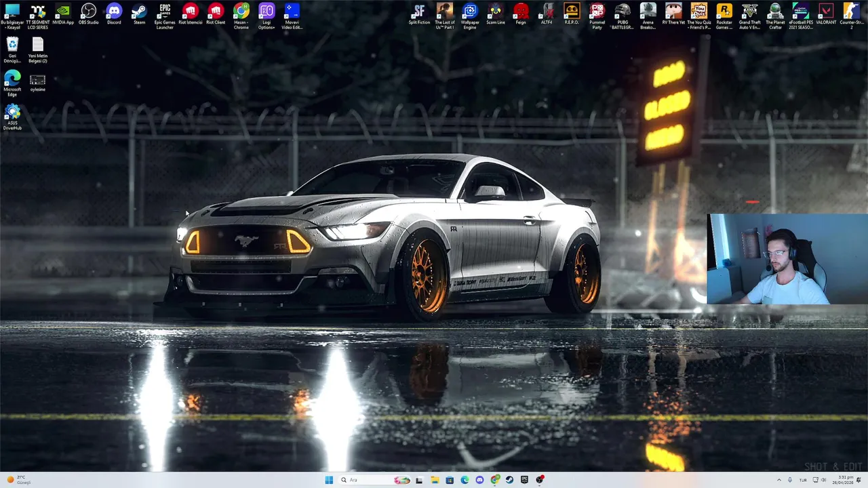The image size is (868, 488).
Task: Launch Pummel Party desktop icon
Action: tap(597, 16)
